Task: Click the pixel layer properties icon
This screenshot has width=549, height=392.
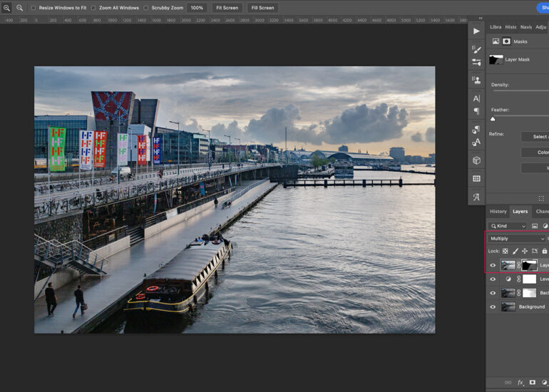Action: click(496, 41)
